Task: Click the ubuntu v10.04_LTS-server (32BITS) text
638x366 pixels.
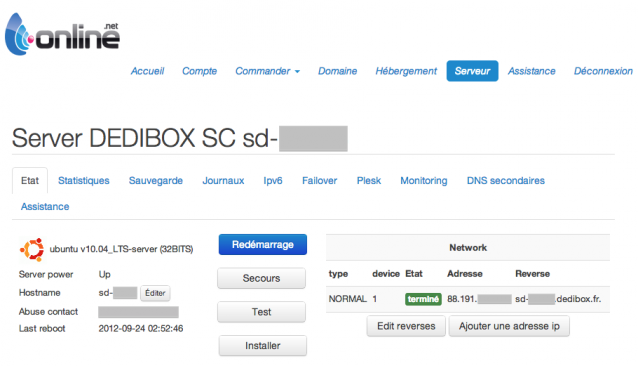Action: coord(121,249)
